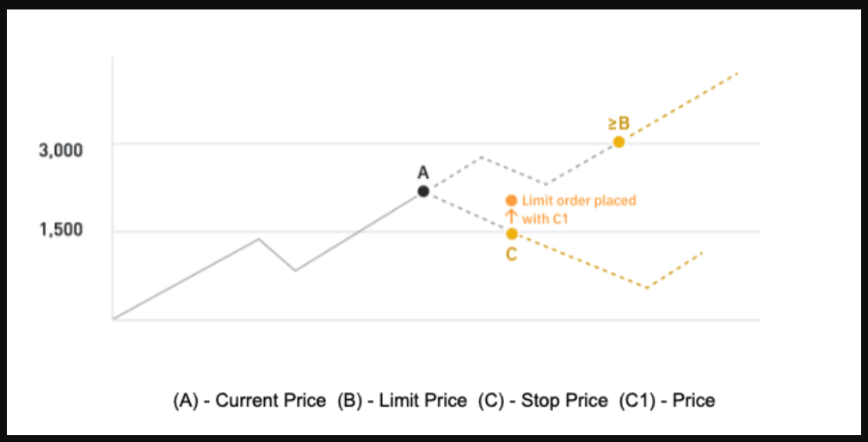Click the '(C1) - Price' legend text

pyautogui.click(x=667, y=401)
